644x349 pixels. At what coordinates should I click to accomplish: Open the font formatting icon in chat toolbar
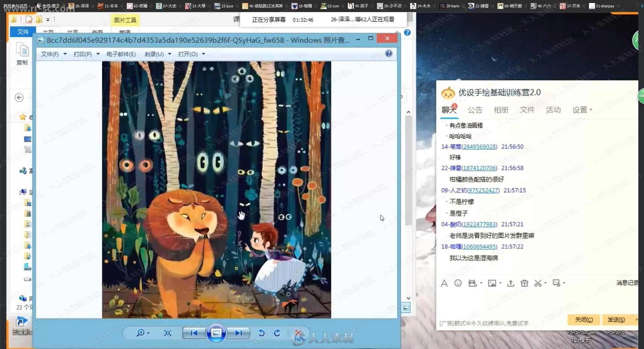(x=444, y=283)
